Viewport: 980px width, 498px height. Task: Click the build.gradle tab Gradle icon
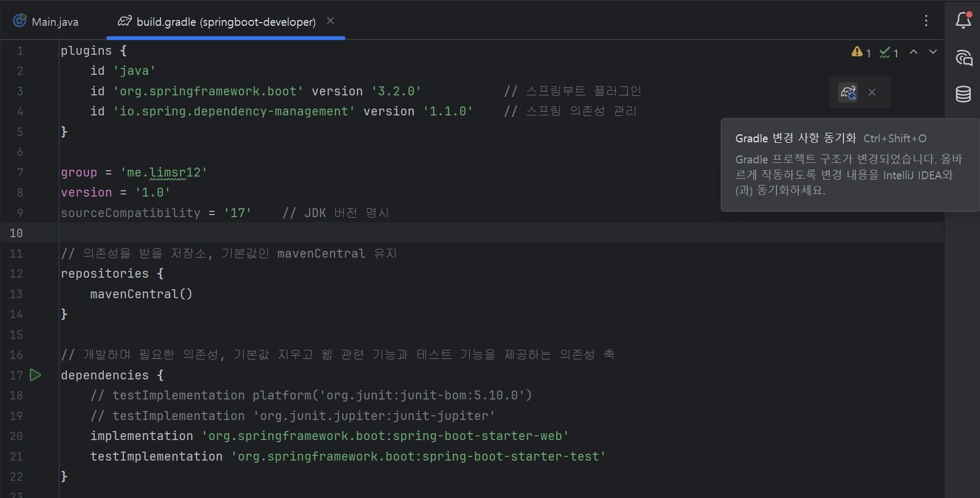[x=124, y=21]
